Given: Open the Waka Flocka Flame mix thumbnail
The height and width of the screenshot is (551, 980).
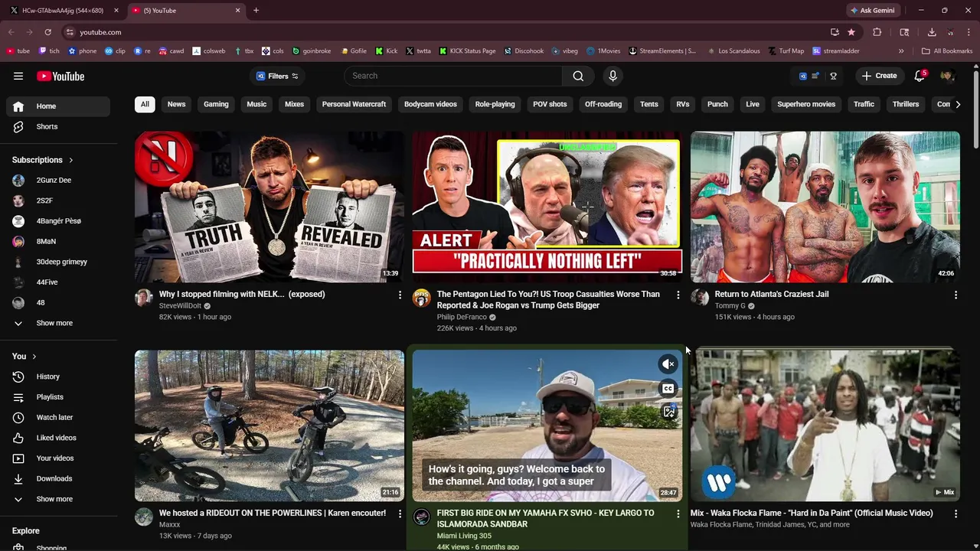Looking at the screenshot, I should [x=825, y=425].
